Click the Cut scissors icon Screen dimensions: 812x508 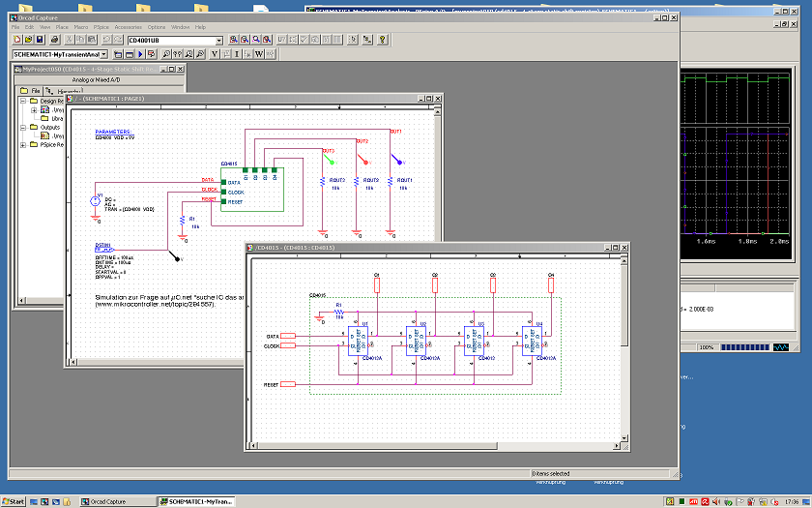[x=70, y=40]
